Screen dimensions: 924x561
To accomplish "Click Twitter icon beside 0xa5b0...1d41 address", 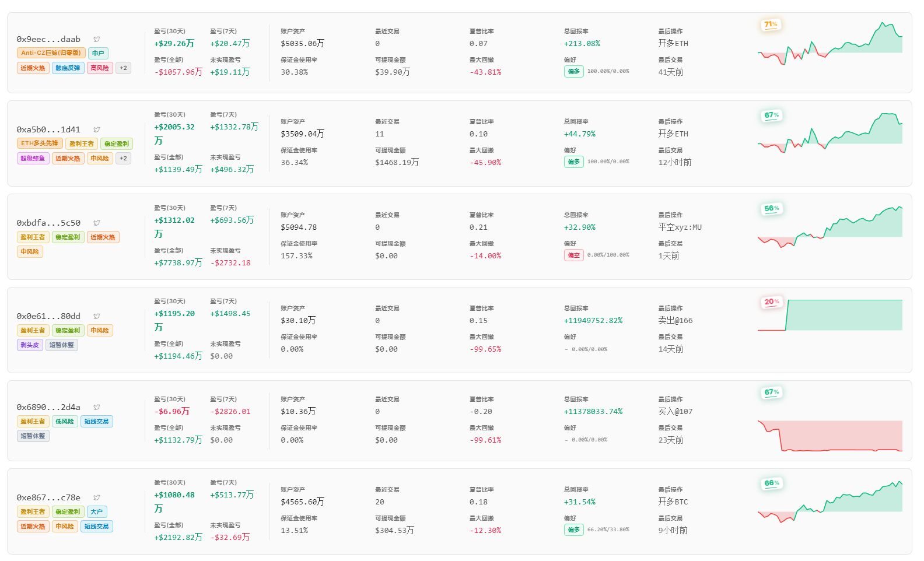I will point(97,129).
